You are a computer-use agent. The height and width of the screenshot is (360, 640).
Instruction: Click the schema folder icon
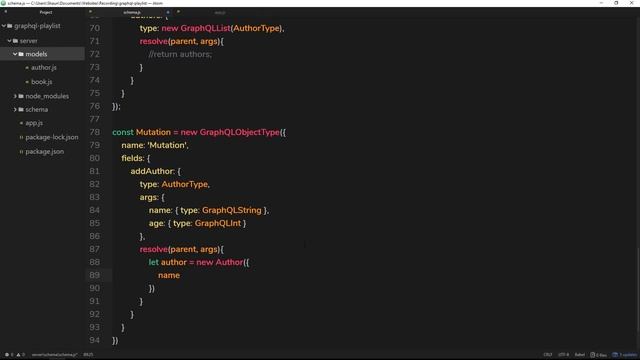click(x=21, y=109)
